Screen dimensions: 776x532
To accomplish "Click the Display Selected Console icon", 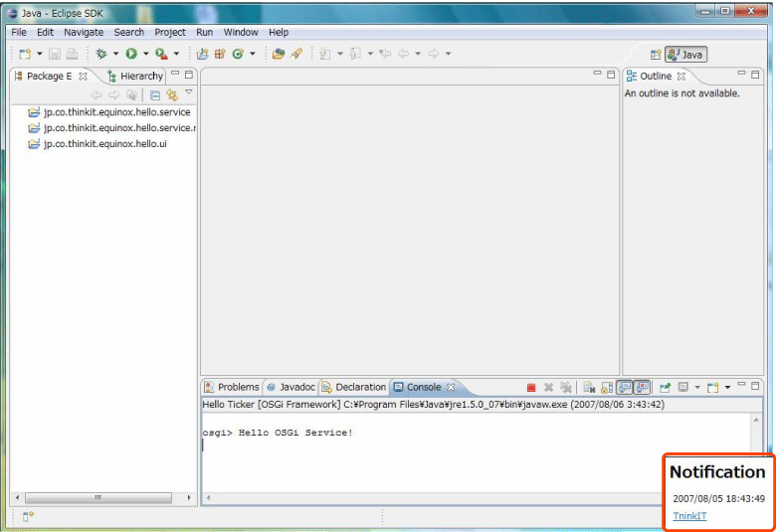I will [x=682, y=387].
